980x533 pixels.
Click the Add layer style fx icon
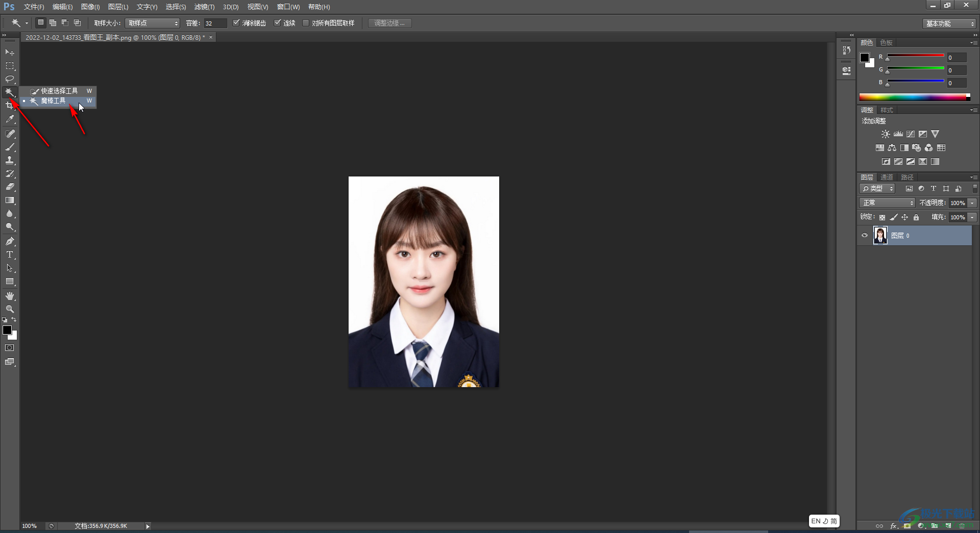pyautogui.click(x=894, y=526)
